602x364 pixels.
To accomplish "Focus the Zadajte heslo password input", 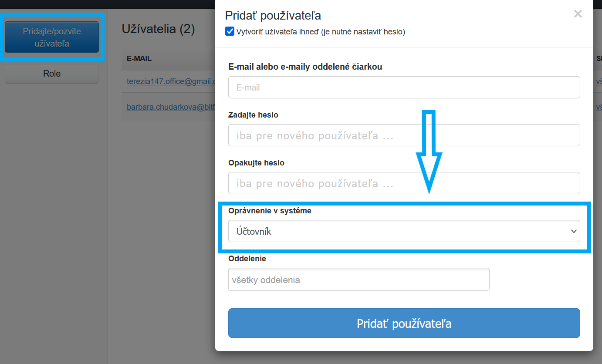I will [404, 135].
